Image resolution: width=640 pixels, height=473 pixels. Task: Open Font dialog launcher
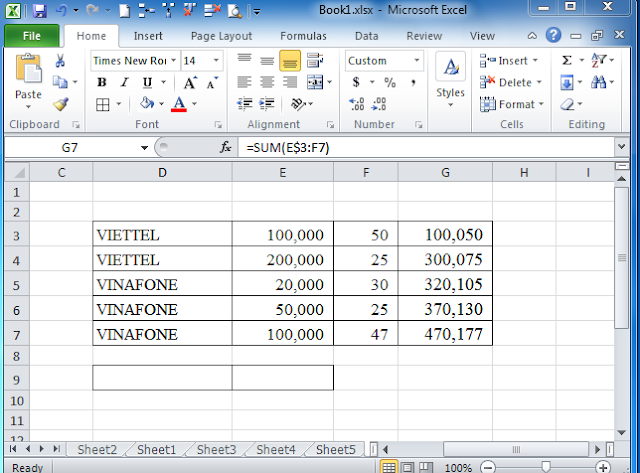click(218, 124)
